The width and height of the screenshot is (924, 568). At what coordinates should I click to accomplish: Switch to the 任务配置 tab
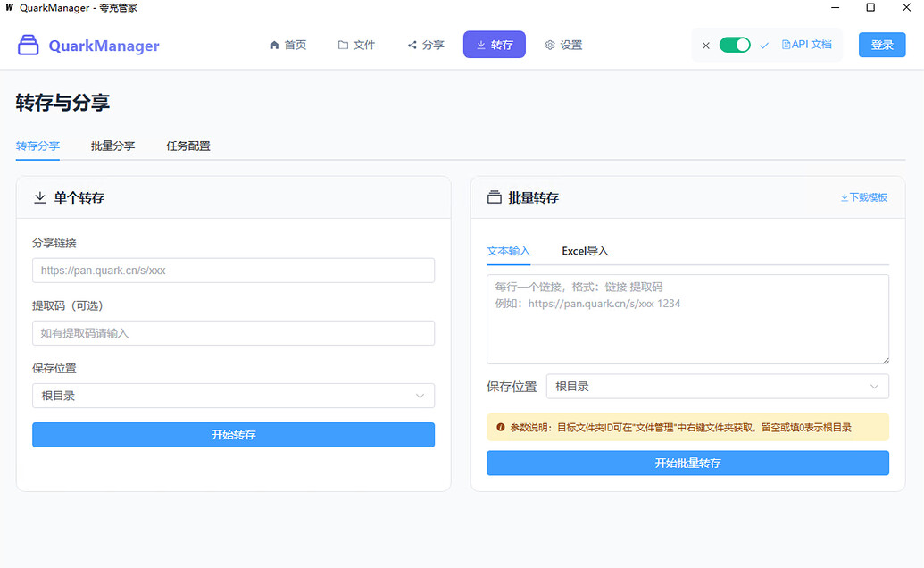188,146
